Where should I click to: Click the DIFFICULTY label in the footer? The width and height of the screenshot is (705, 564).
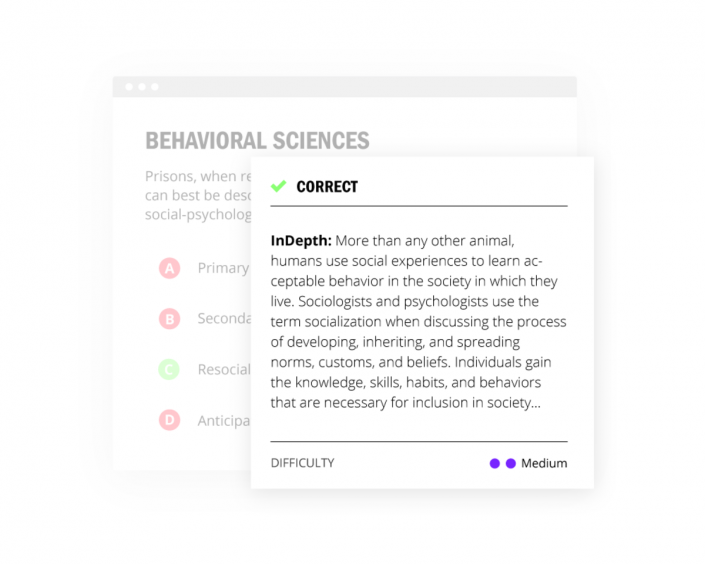click(302, 463)
